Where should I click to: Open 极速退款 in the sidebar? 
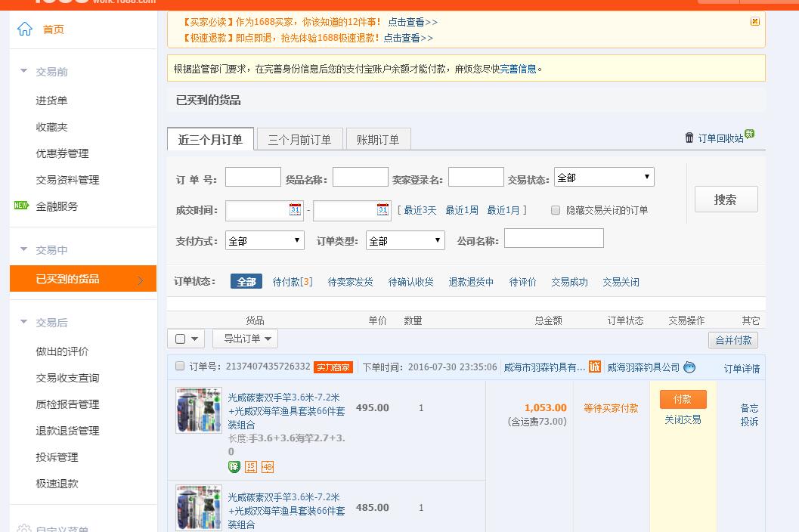tap(57, 484)
